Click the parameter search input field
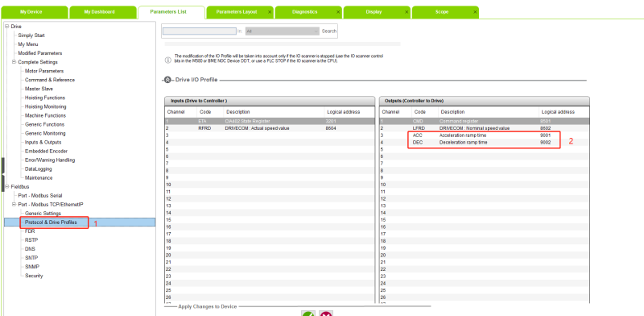Screen dimensions: 644x316 point(200,31)
